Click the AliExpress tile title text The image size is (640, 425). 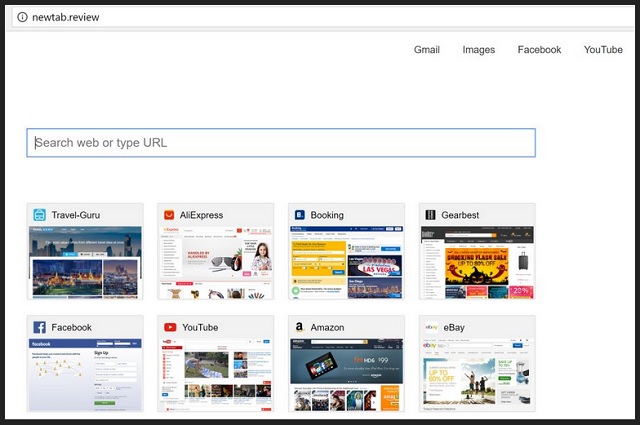(201, 215)
